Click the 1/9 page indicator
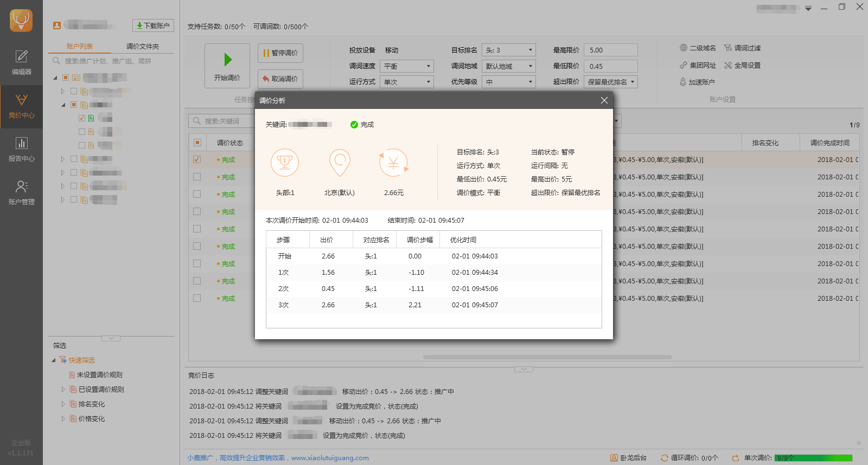Screen dimensions: 868x465 click(x=854, y=125)
